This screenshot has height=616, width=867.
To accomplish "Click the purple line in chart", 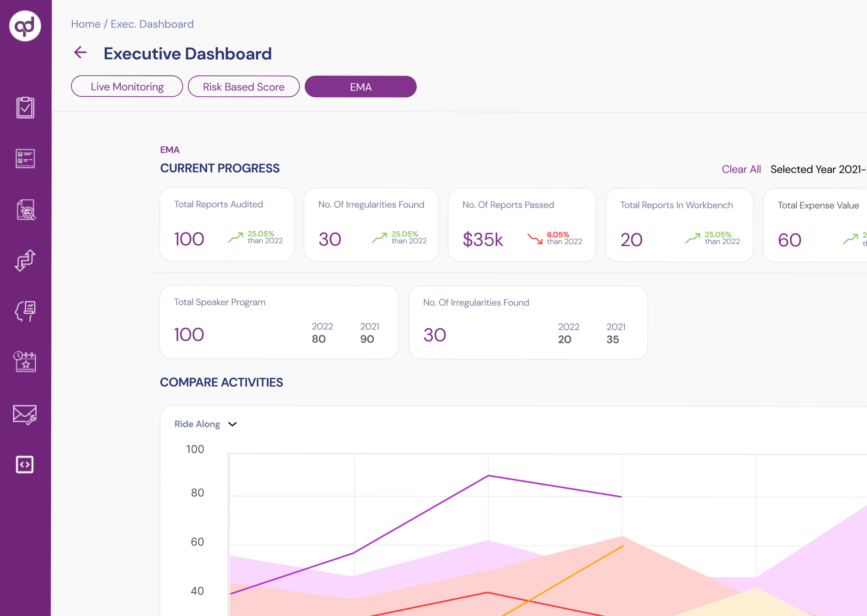I will pos(421,514).
